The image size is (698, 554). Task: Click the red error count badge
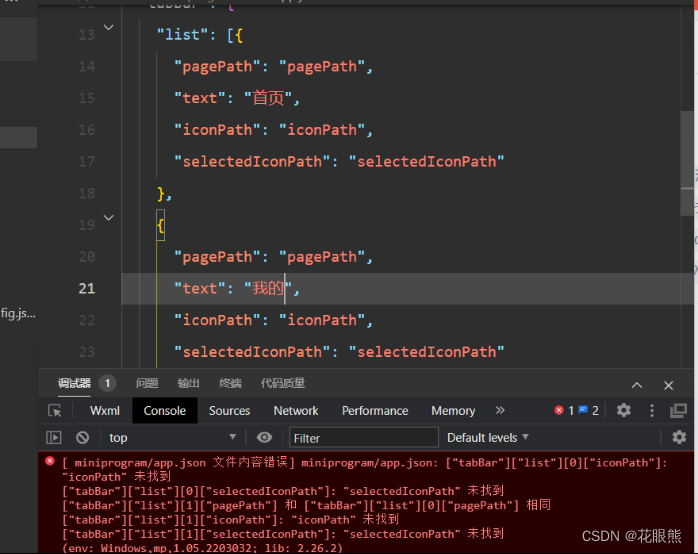coord(564,410)
